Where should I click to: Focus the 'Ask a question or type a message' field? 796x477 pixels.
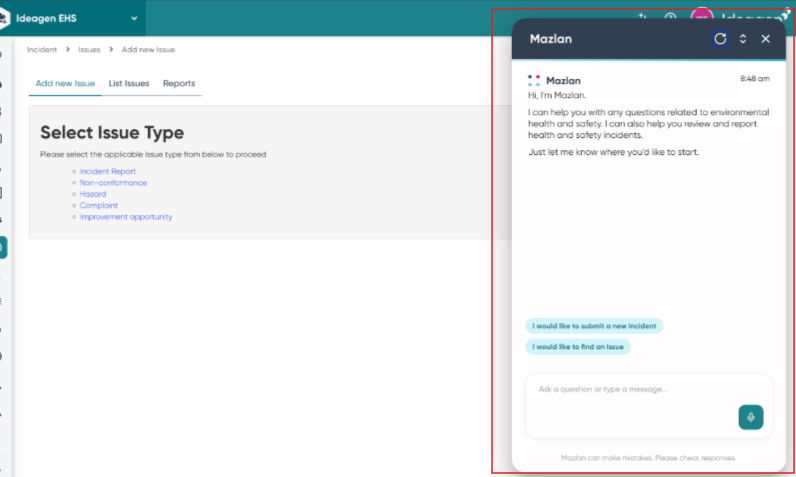649,405
